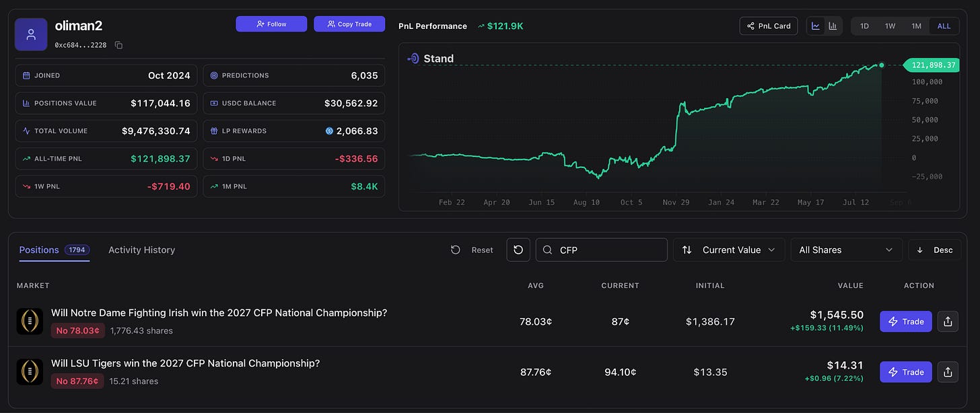Copy the wallet address 0xc684...2228

(118, 45)
